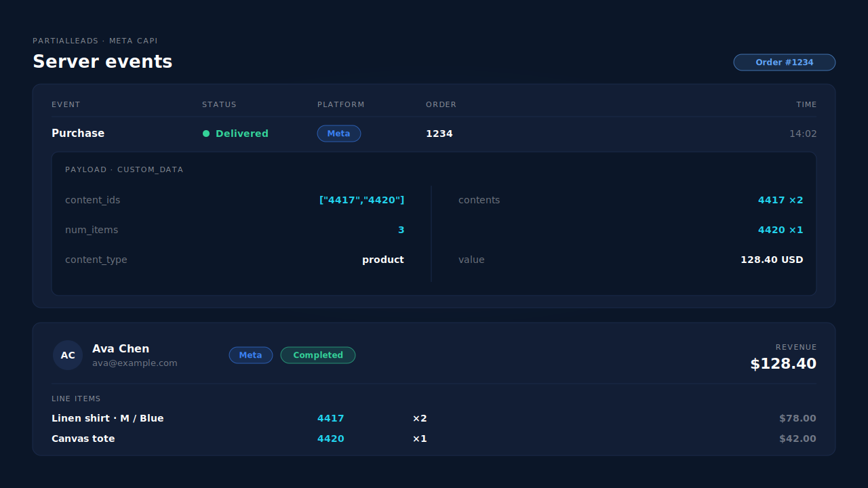
Task: Click the PARTIALLEADS · META CAPI breadcrumb
Action: [x=95, y=41]
